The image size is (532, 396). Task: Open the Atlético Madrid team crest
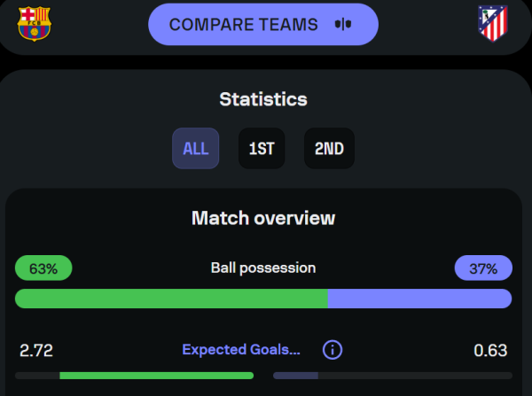pos(493,24)
